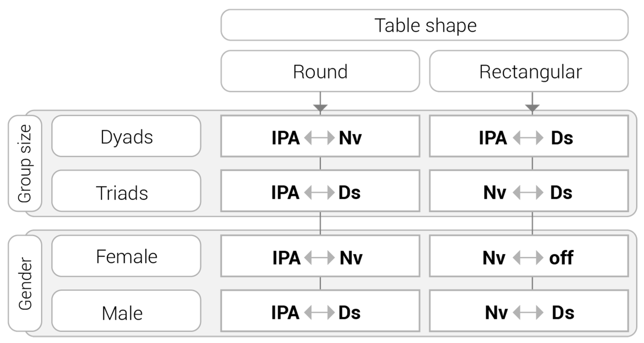Click the double arrow in Rectangular Male cell
This screenshot has width=644, height=343.
(528, 312)
